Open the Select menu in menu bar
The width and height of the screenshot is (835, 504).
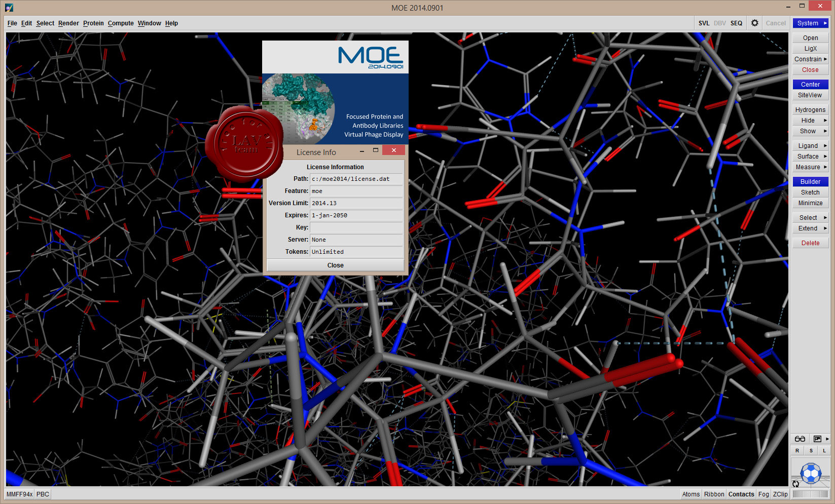coord(45,23)
